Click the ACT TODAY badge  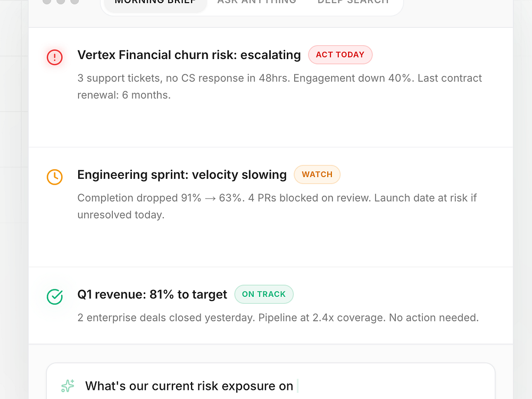(340, 55)
